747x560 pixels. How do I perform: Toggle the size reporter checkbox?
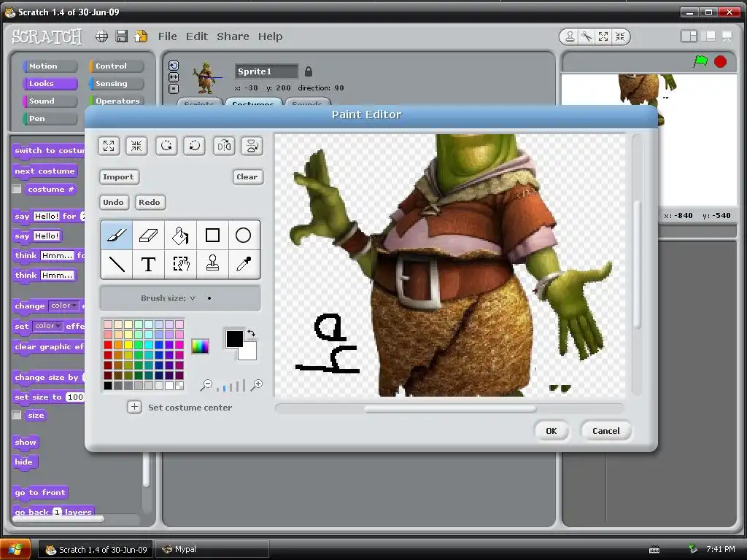point(17,415)
